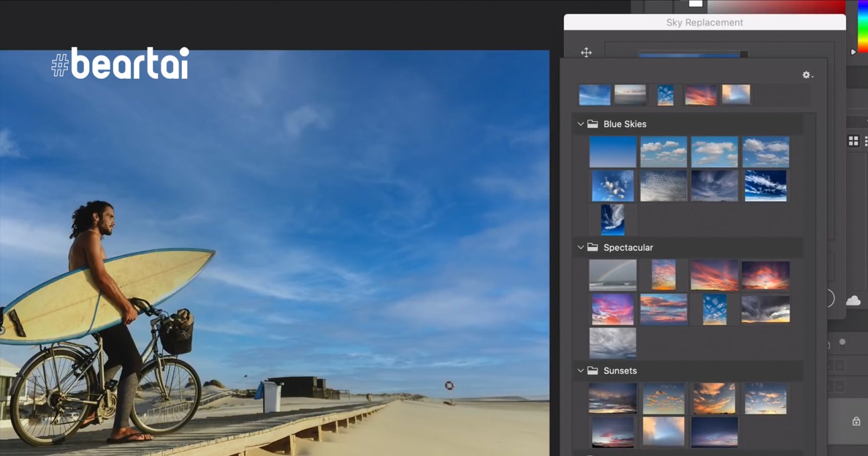Screen dimensions: 868x456
Task: Select the rainbow sky in Spectacular
Action: point(612,275)
